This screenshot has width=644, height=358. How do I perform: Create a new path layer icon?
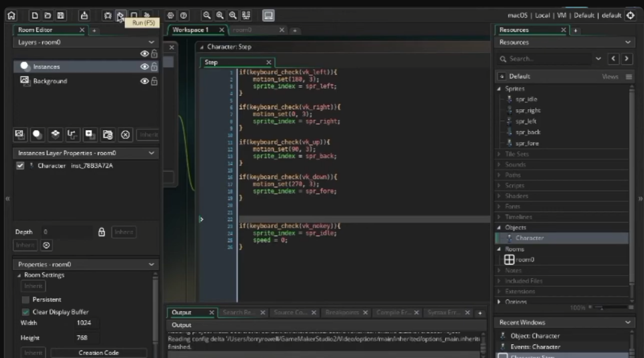[x=72, y=134]
